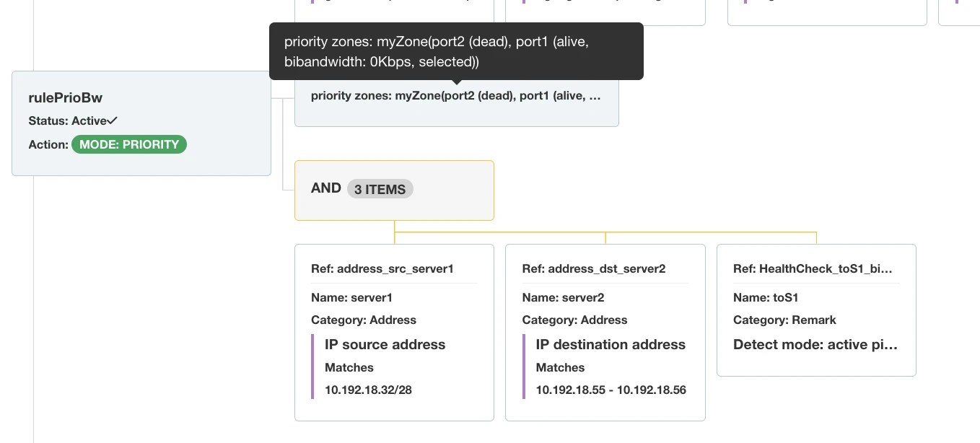Click the rulePrioBw rule title

[x=66, y=98]
